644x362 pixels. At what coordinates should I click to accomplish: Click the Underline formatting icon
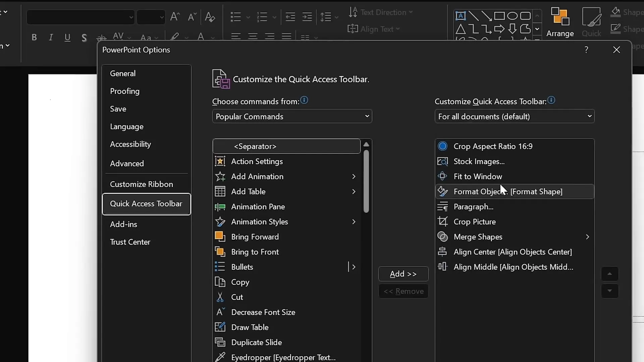[x=67, y=37]
